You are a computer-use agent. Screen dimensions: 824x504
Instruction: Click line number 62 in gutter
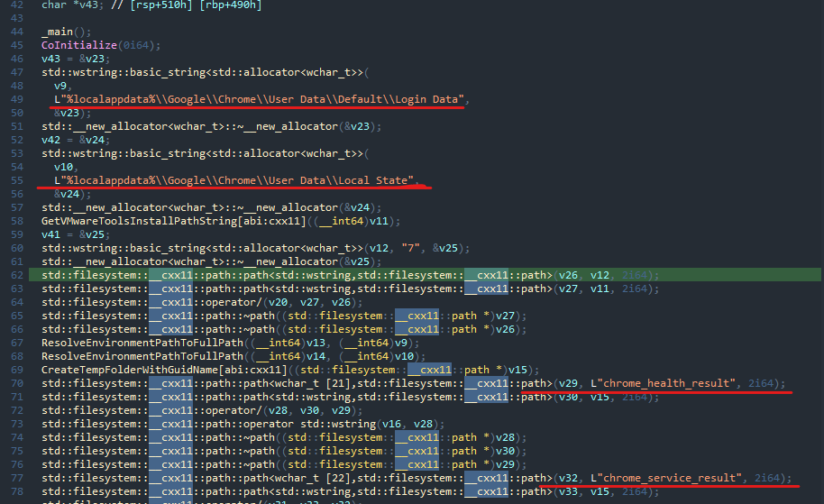pos(17,275)
